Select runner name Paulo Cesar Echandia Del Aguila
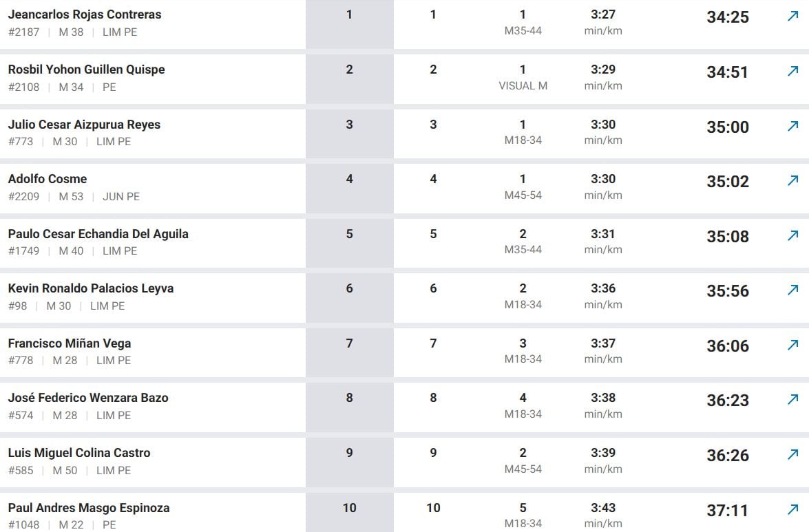 (98, 234)
